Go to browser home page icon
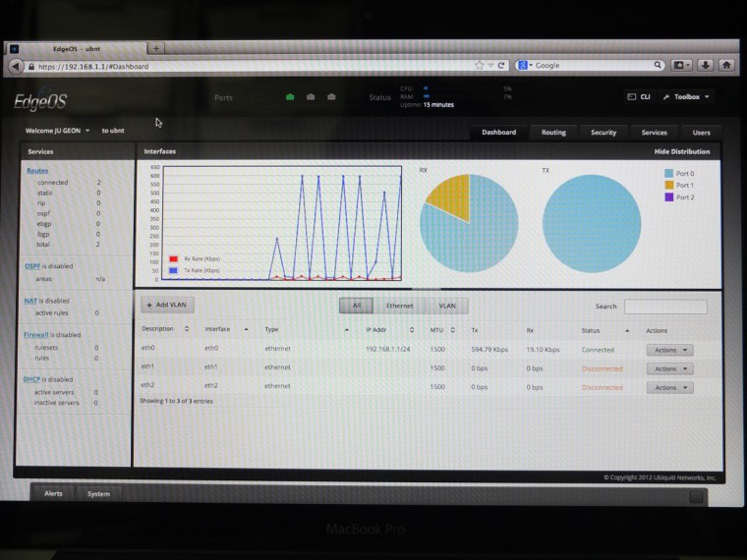 (726, 65)
